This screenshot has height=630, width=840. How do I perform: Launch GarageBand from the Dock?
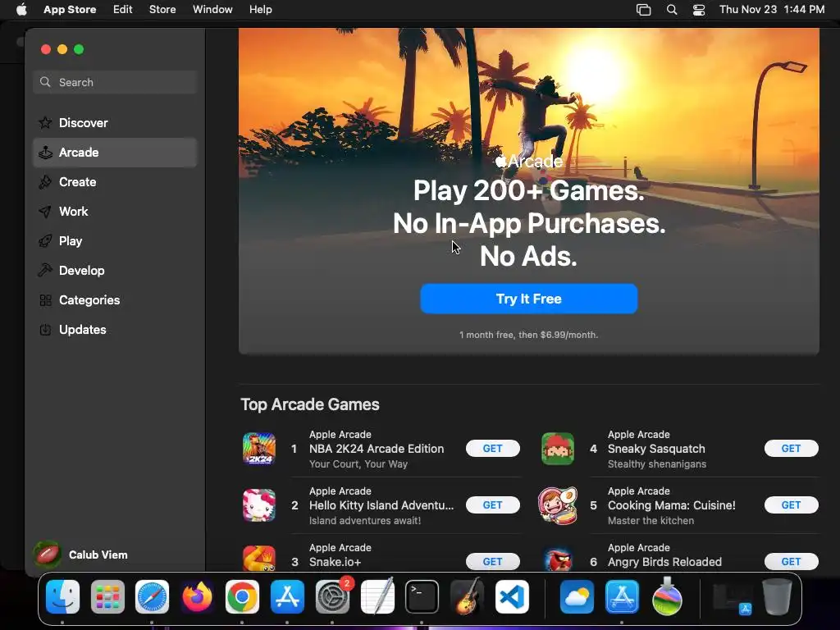[467, 596]
